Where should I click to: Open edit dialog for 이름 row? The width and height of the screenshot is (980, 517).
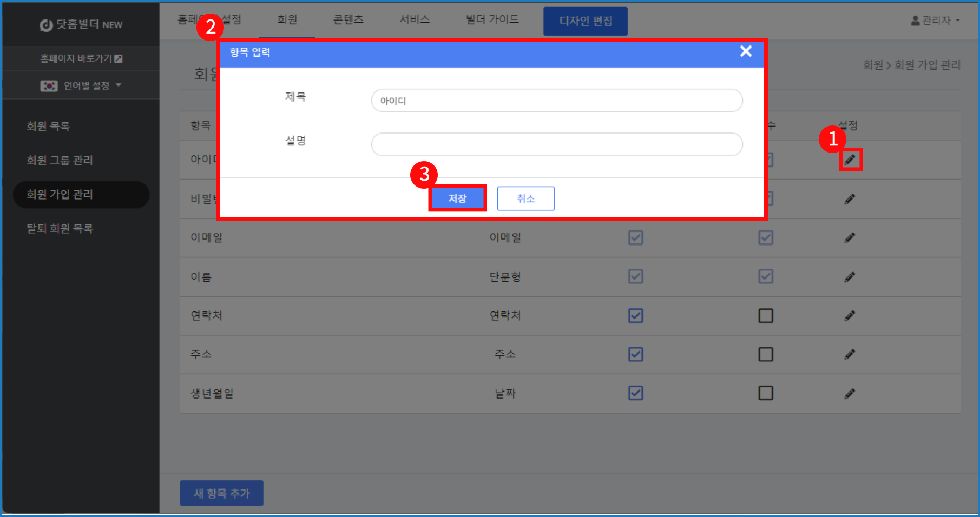click(850, 277)
